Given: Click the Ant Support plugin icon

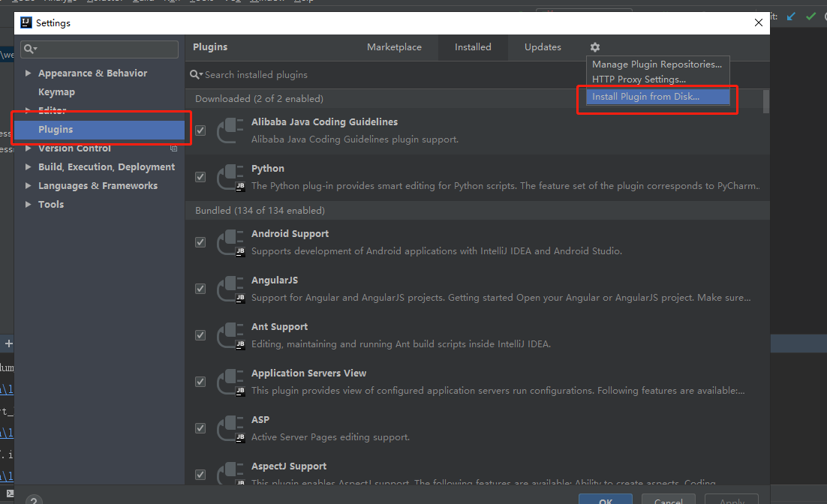Looking at the screenshot, I should point(230,335).
